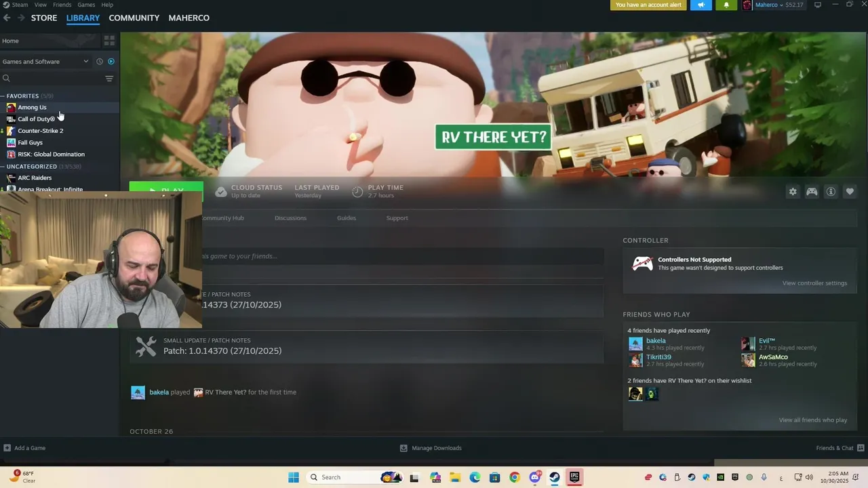This screenshot has height=488, width=868.
Task: Open the Games menu
Action: (86, 5)
